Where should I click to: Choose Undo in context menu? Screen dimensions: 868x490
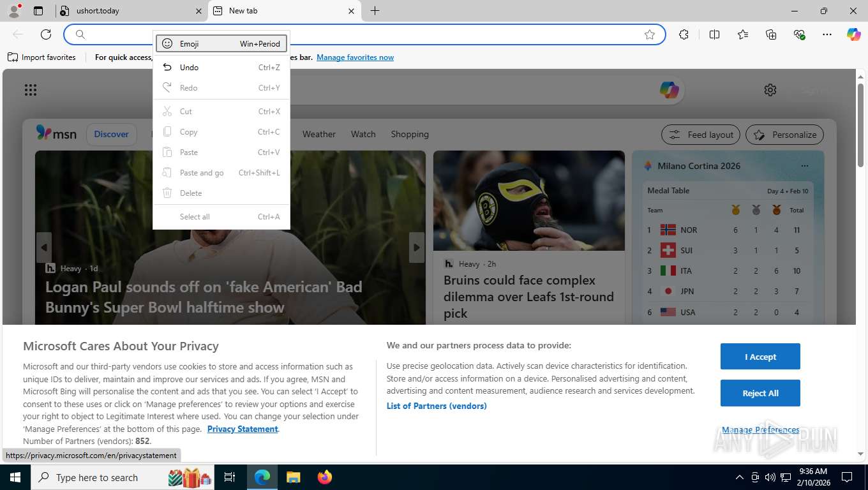pyautogui.click(x=221, y=67)
